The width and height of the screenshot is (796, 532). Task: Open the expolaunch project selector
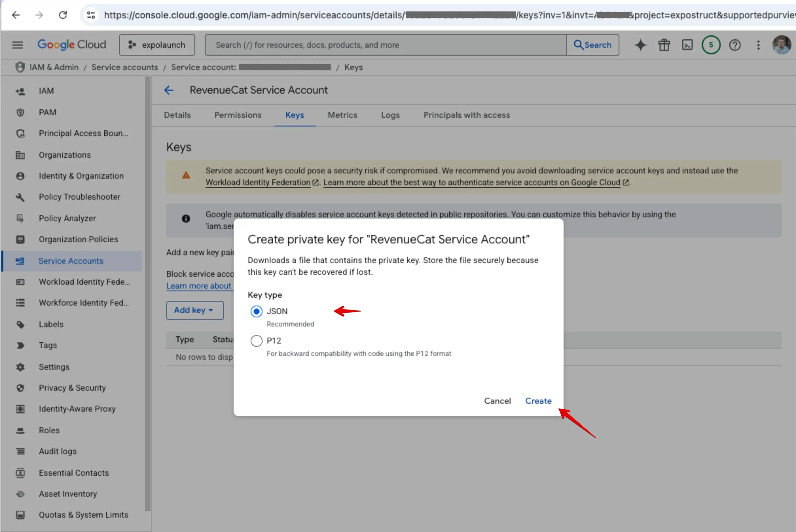click(x=157, y=45)
